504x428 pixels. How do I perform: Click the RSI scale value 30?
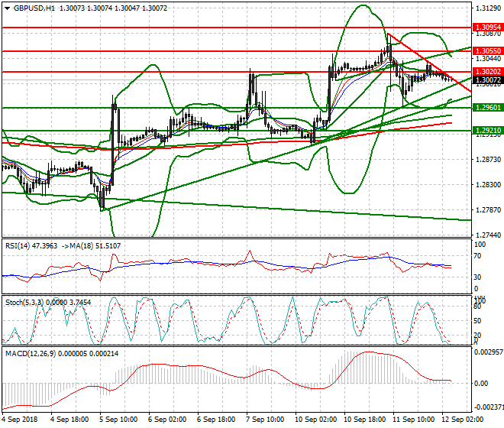pyautogui.click(x=480, y=277)
